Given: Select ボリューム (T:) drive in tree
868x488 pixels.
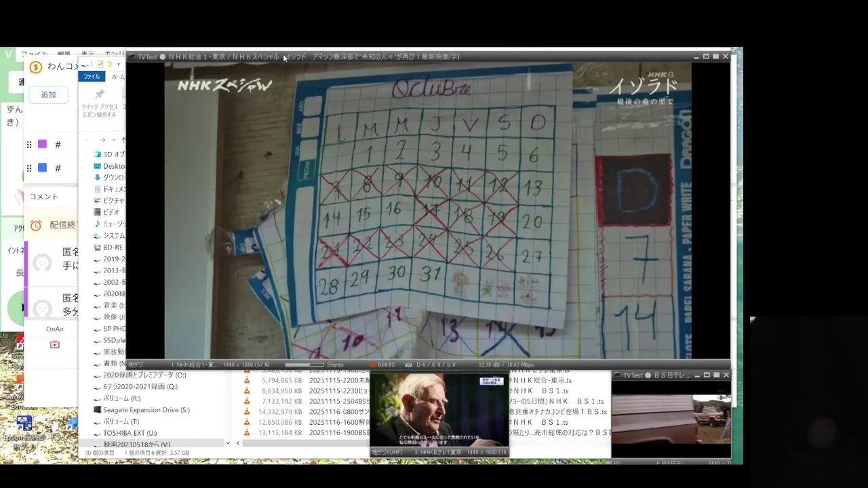Looking at the screenshot, I should pyautogui.click(x=116, y=421).
